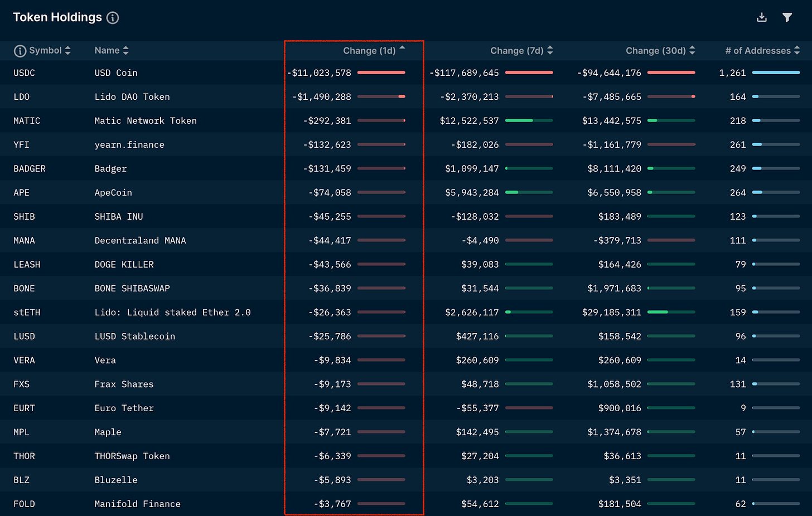
Task: Click the -$55,377 value
Action: 477,409
